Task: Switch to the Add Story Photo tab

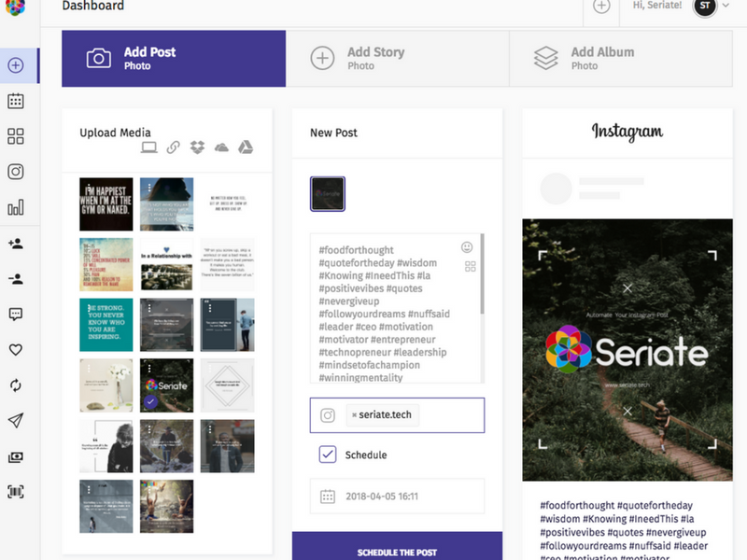Action: (398, 59)
